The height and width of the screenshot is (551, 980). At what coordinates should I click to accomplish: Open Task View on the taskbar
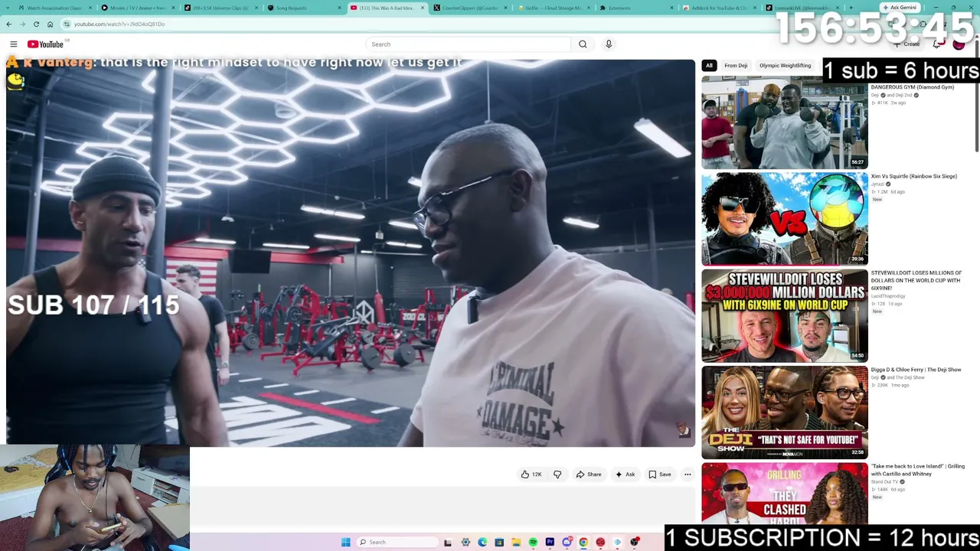(448, 543)
